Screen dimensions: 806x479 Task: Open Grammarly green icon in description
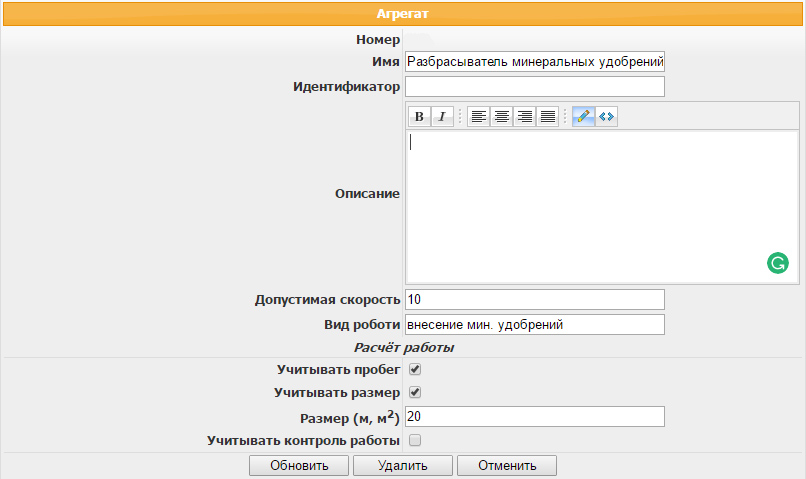click(778, 263)
